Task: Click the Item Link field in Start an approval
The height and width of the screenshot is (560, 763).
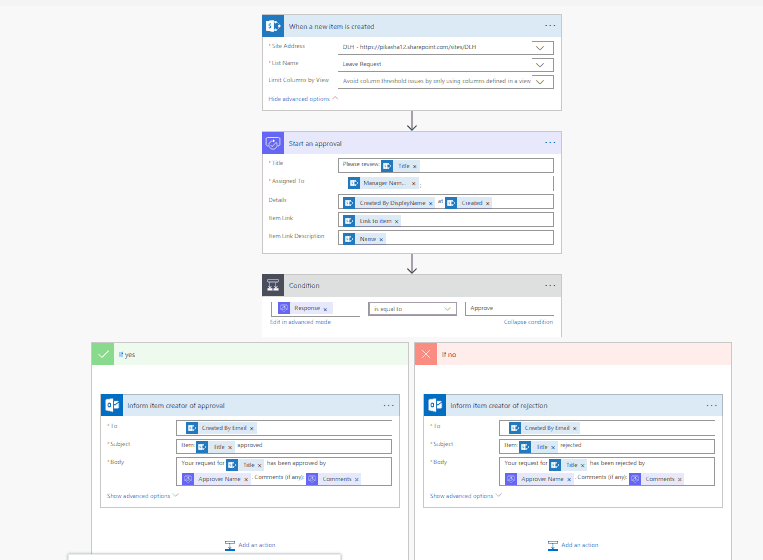Action: tap(446, 220)
